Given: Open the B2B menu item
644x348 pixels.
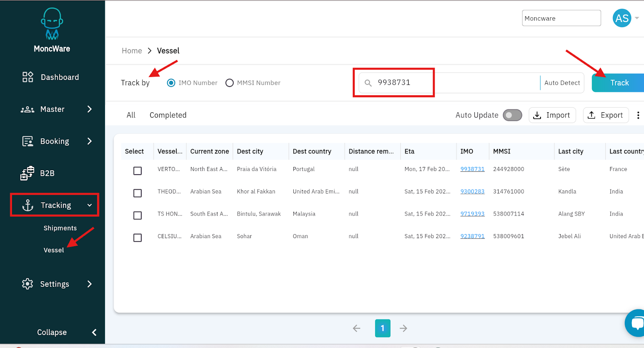Looking at the screenshot, I should [x=47, y=173].
